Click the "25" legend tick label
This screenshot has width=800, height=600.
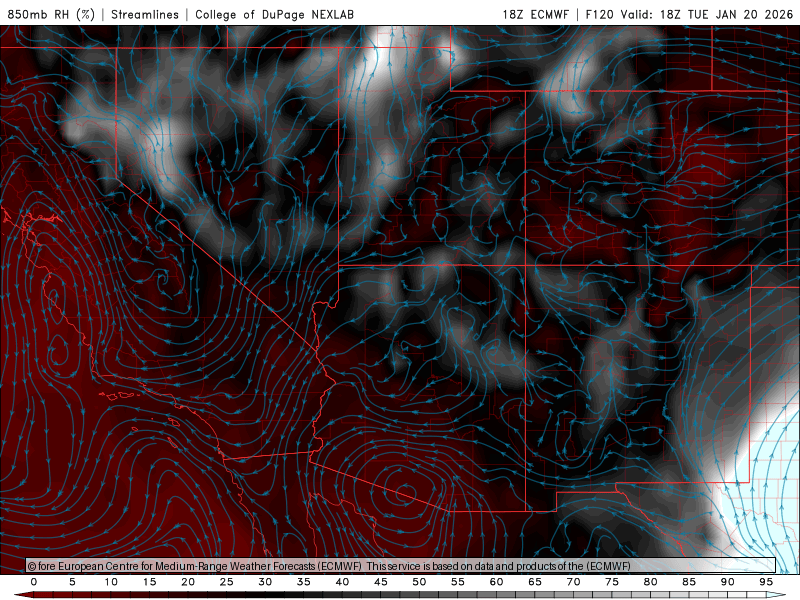tap(227, 582)
